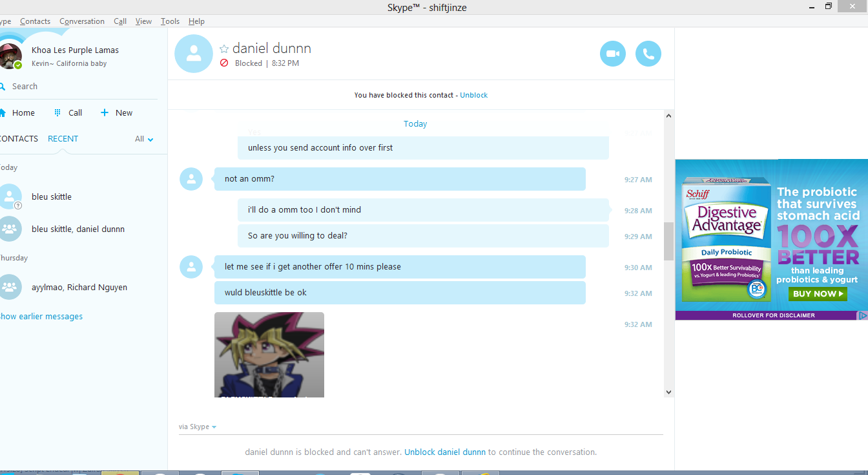The height and width of the screenshot is (475, 868).
Task: Click the Unblock link in the top banner
Action: [x=473, y=95]
